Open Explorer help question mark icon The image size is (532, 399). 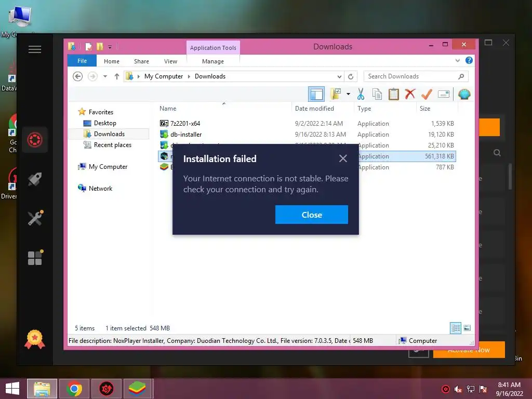click(469, 60)
